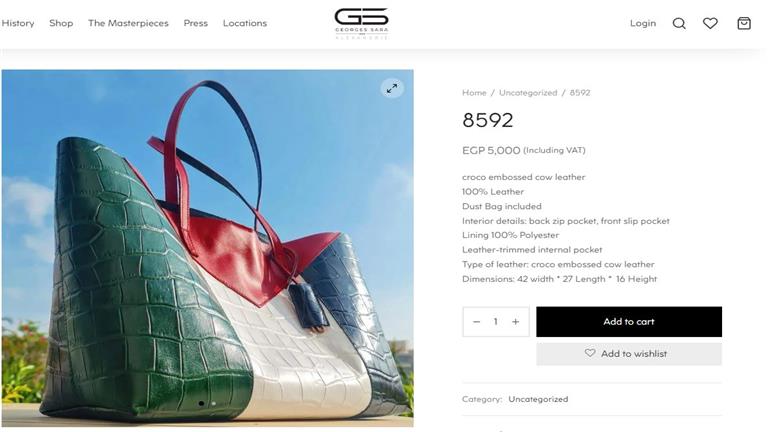The height and width of the screenshot is (432, 768).
Task: Open the History menu item
Action: [18, 23]
